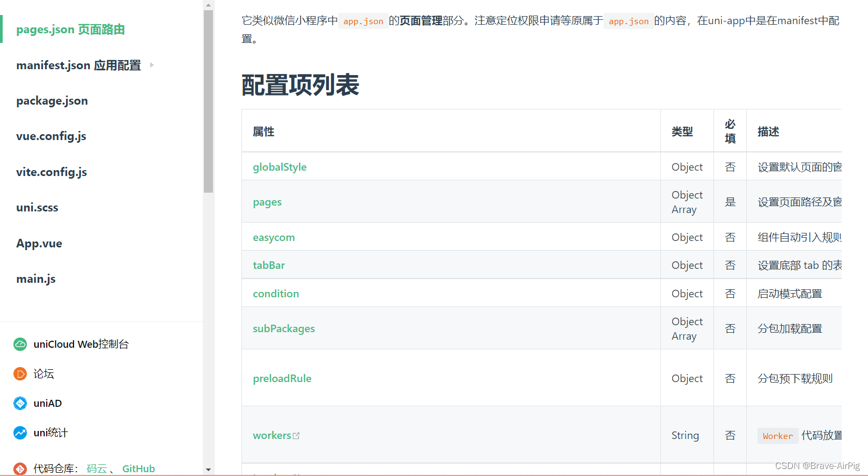This screenshot has height=476, width=868.
Task: Click the 是 cell in pages row
Action: (x=730, y=202)
